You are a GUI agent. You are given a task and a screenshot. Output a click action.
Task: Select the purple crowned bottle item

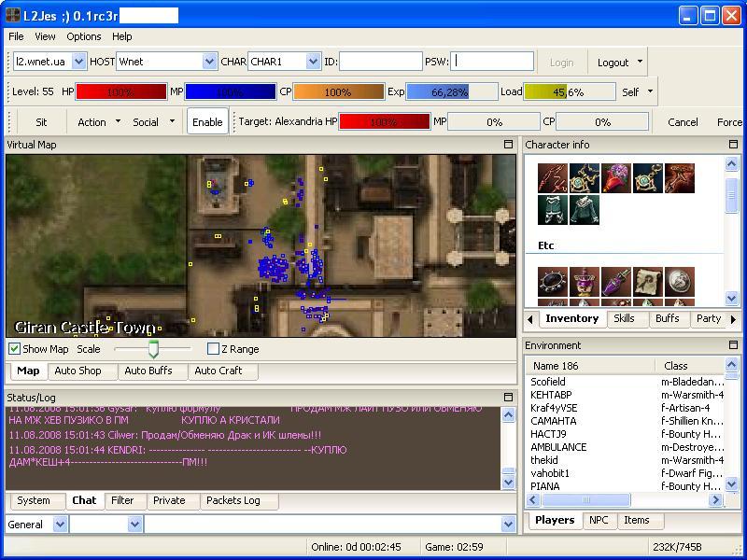(585, 282)
